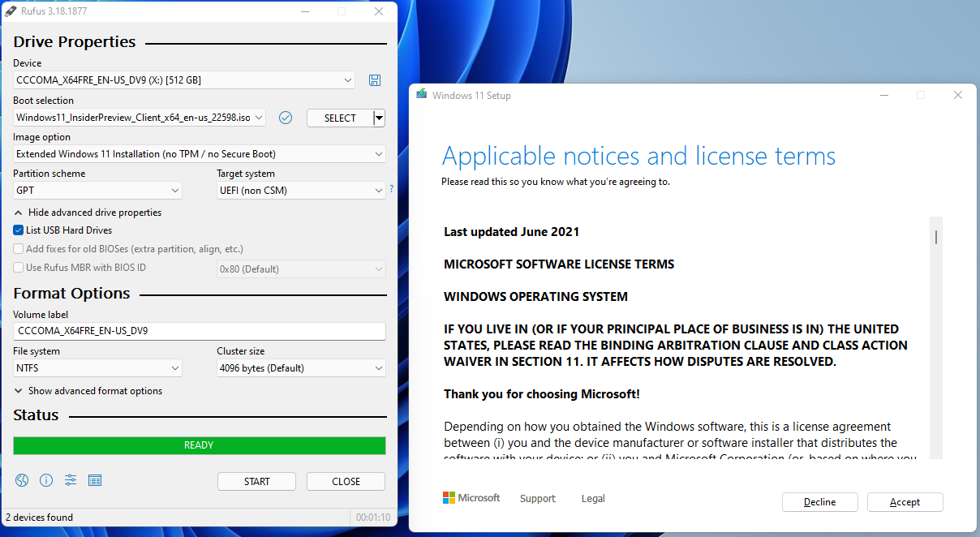Screen dimensions: 980x537
Task: Open the Image option dropdown
Action: [200, 154]
